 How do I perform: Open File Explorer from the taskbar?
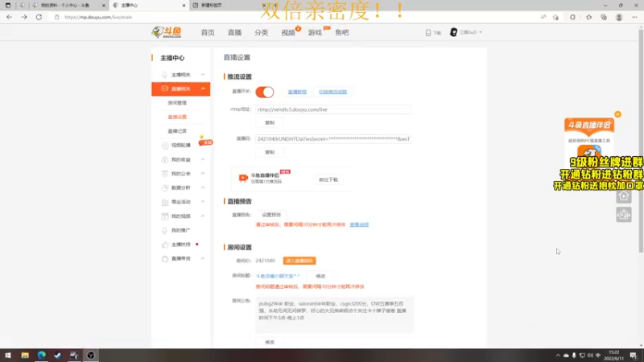pos(25,356)
